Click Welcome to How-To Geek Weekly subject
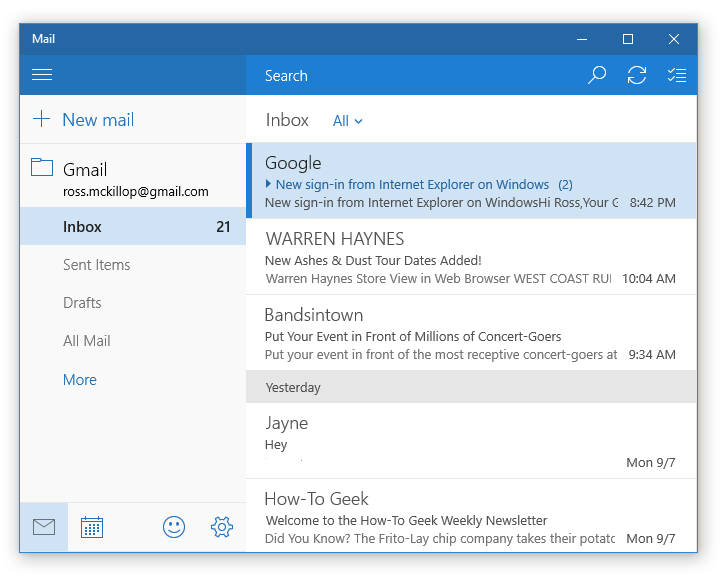This screenshot has width=728, height=584. click(x=406, y=520)
